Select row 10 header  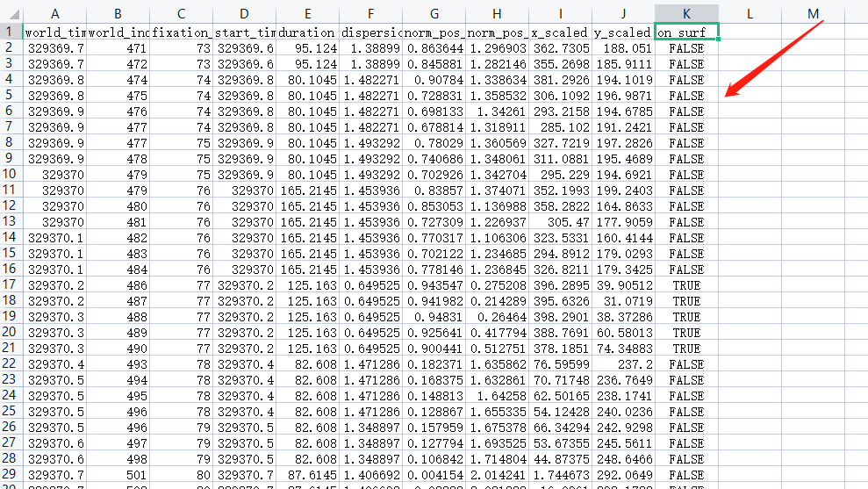11,174
